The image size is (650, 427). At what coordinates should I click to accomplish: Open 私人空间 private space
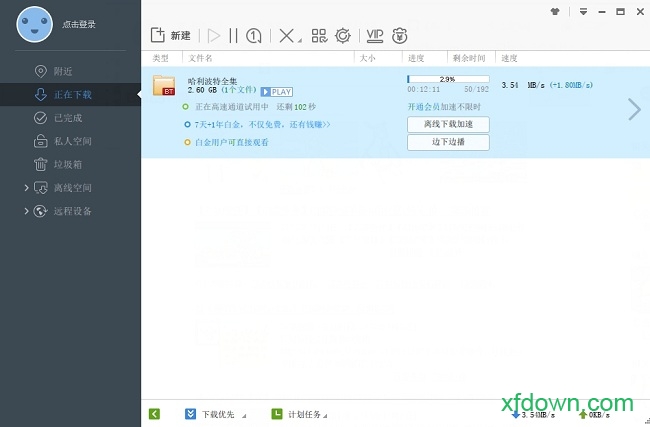70,141
